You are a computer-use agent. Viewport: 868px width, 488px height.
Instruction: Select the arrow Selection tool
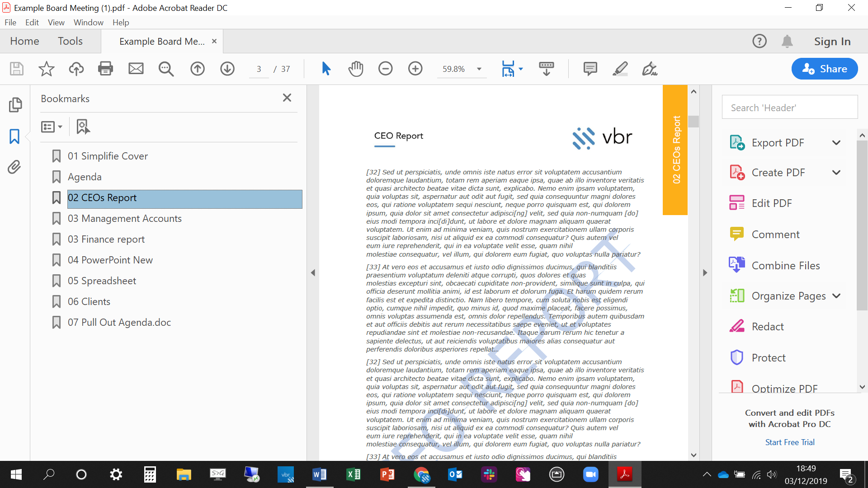pyautogui.click(x=326, y=69)
